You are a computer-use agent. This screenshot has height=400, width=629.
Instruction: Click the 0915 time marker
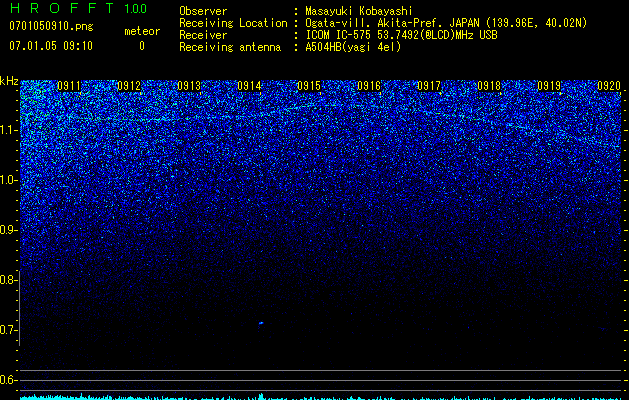tap(309, 86)
